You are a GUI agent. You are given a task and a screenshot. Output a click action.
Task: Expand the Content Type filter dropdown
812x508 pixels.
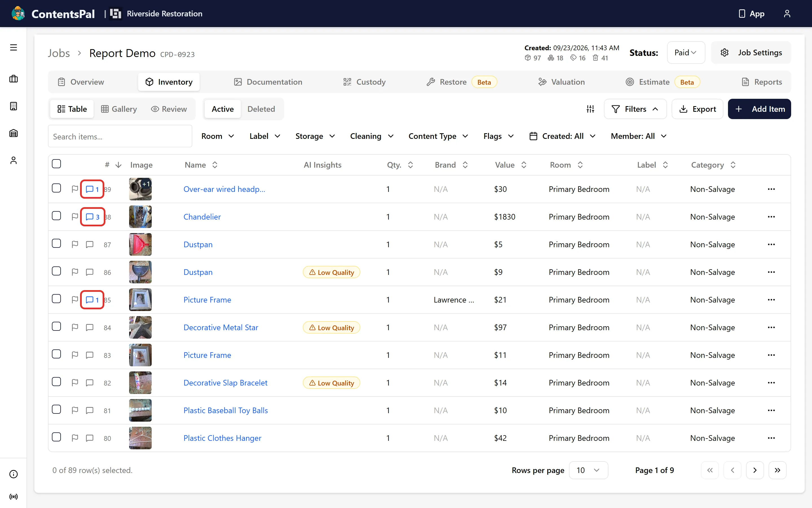click(x=438, y=136)
